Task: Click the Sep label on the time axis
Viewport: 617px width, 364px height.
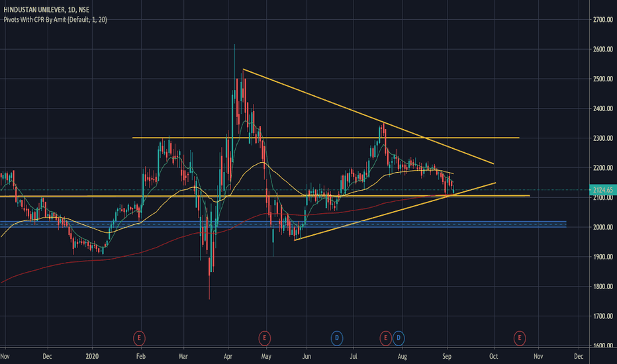Action: (447, 356)
